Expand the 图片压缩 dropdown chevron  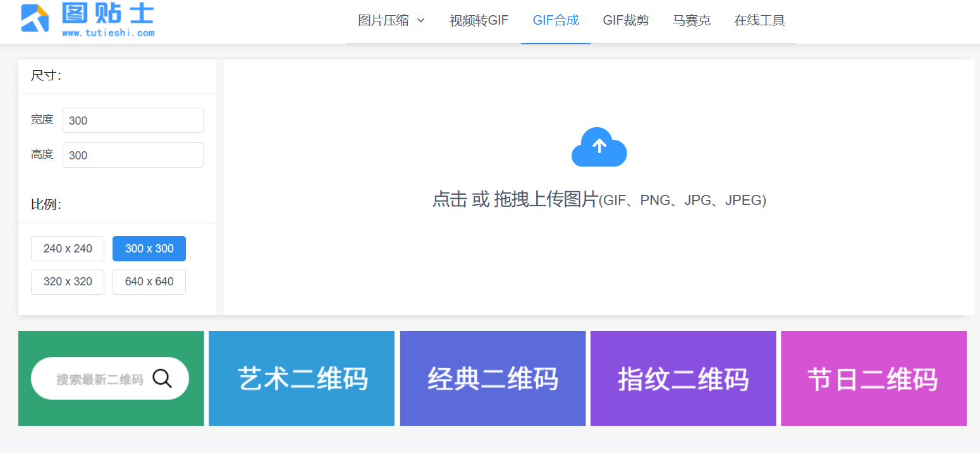coord(421,21)
